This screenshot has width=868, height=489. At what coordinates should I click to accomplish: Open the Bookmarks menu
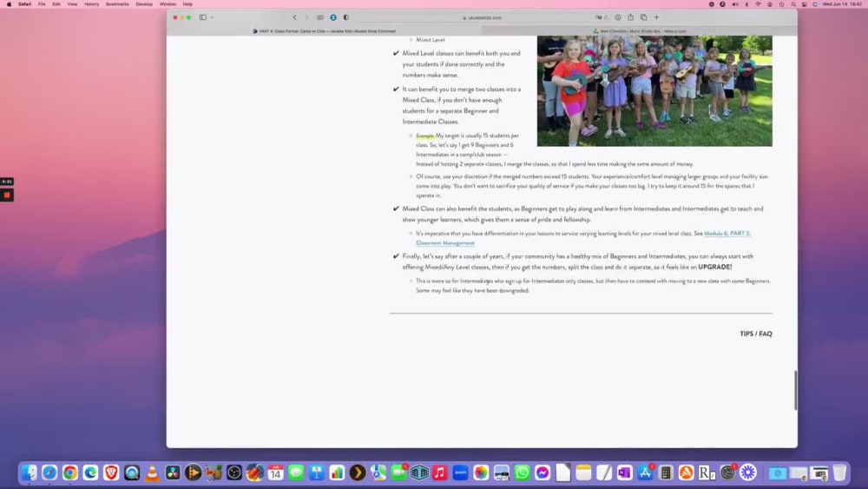click(117, 3)
